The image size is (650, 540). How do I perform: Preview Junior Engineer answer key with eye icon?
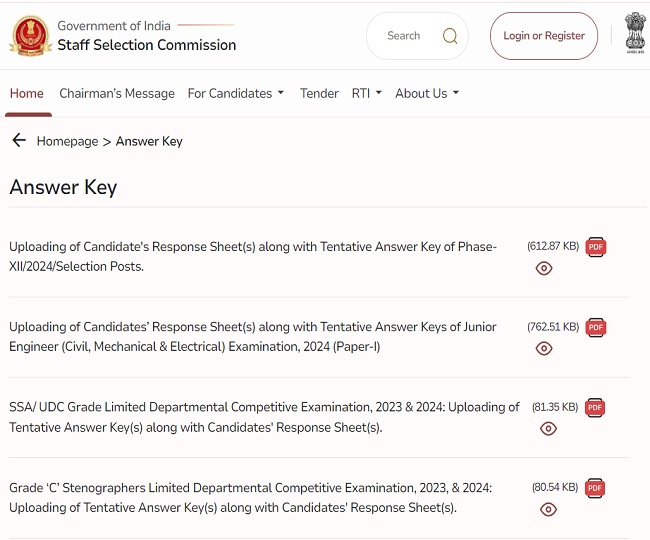pyautogui.click(x=544, y=348)
